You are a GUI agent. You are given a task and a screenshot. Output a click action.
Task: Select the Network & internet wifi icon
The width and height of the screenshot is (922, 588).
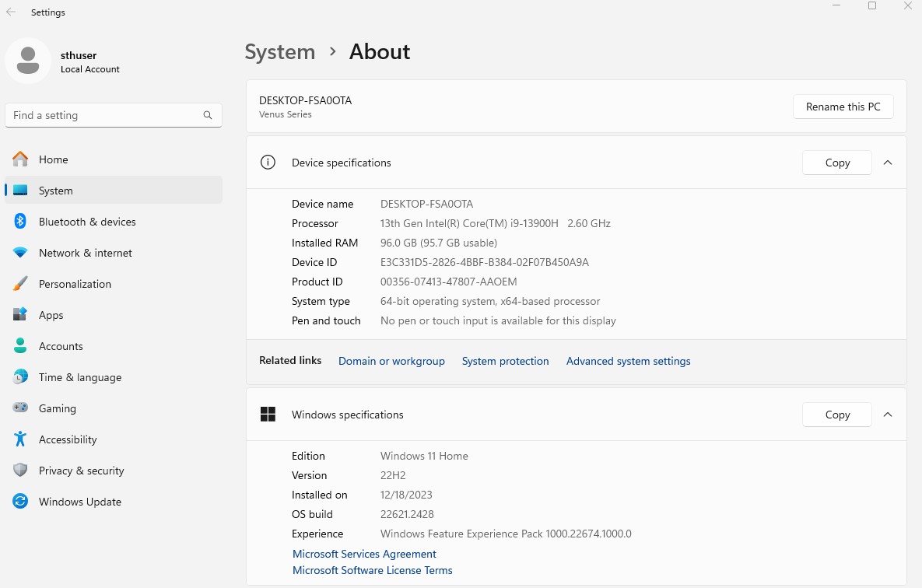click(20, 253)
